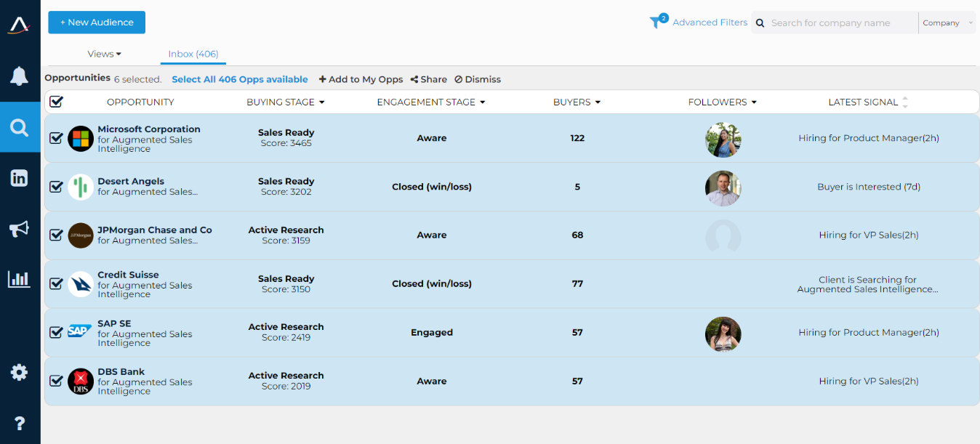Open the LinkedIn sidebar icon

pos(19,178)
